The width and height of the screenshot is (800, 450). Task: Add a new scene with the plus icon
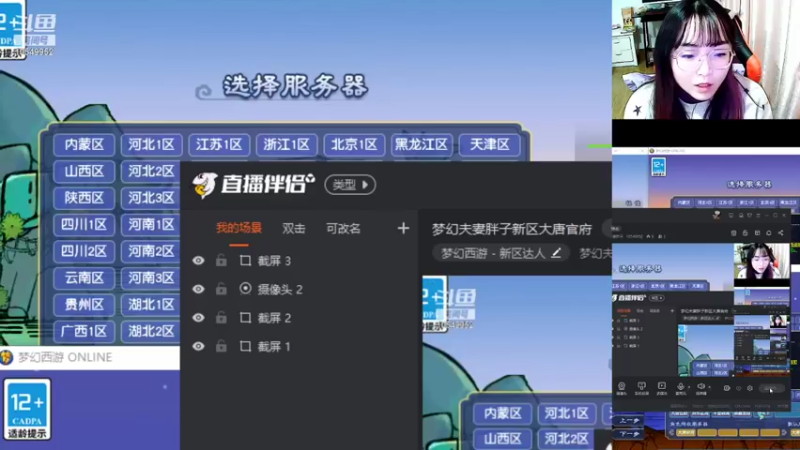(x=403, y=228)
